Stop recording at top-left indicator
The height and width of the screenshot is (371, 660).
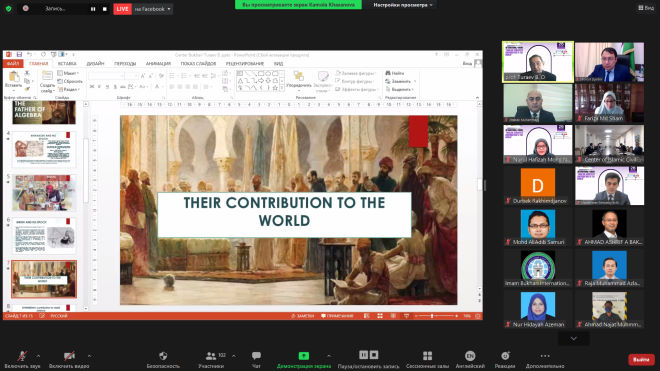tap(104, 9)
